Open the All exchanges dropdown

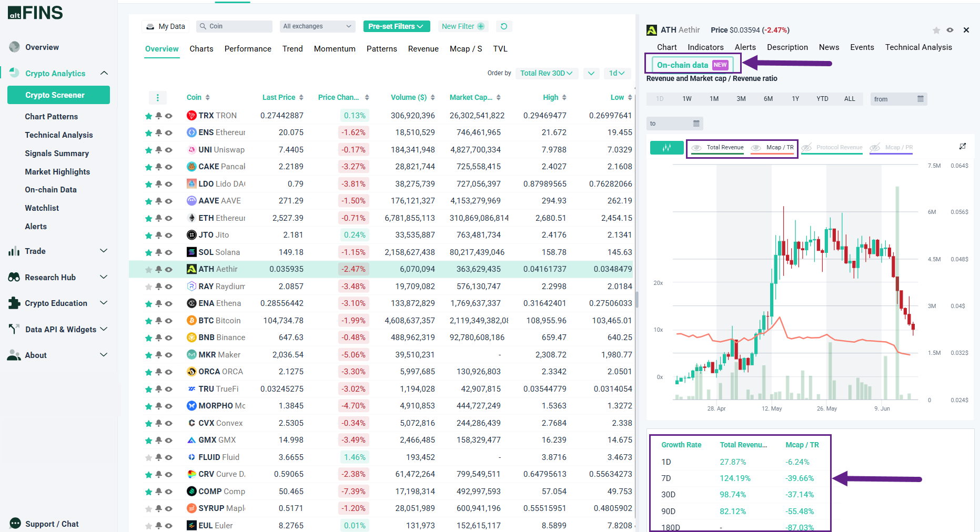coord(317,26)
